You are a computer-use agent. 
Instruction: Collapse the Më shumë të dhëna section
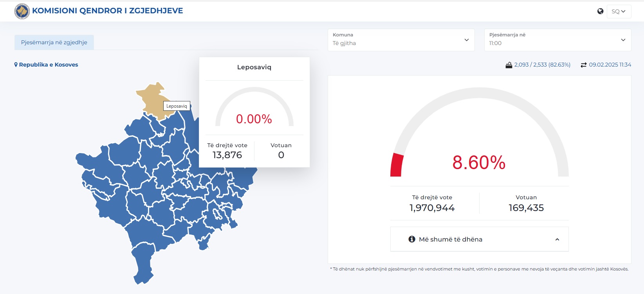coord(557,240)
